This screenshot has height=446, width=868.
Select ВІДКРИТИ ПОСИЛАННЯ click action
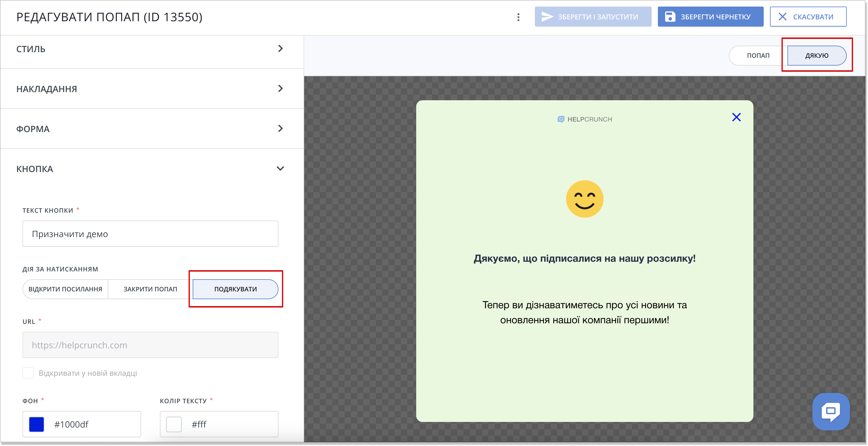[x=65, y=289]
